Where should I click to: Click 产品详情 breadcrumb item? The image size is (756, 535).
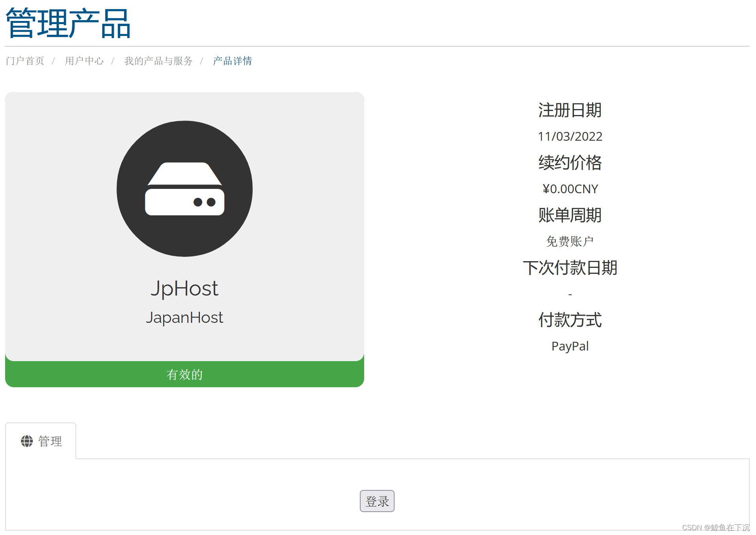point(233,61)
